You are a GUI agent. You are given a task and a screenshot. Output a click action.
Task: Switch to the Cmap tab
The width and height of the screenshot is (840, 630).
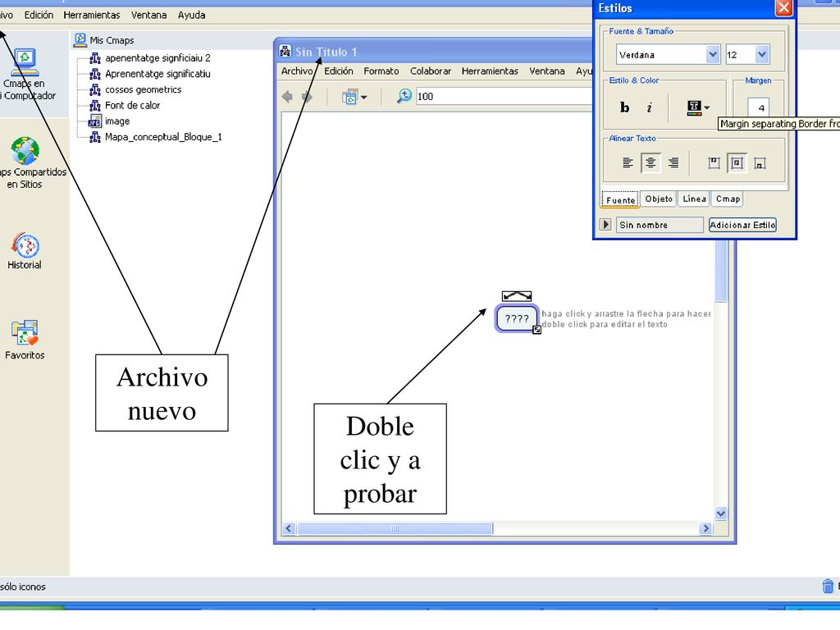[728, 199]
